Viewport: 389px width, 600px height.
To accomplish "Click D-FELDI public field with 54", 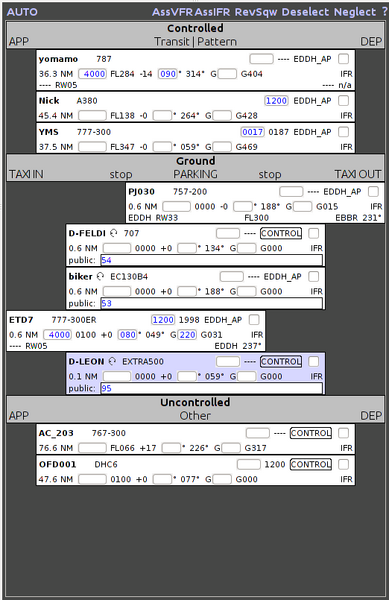I will point(212,260).
